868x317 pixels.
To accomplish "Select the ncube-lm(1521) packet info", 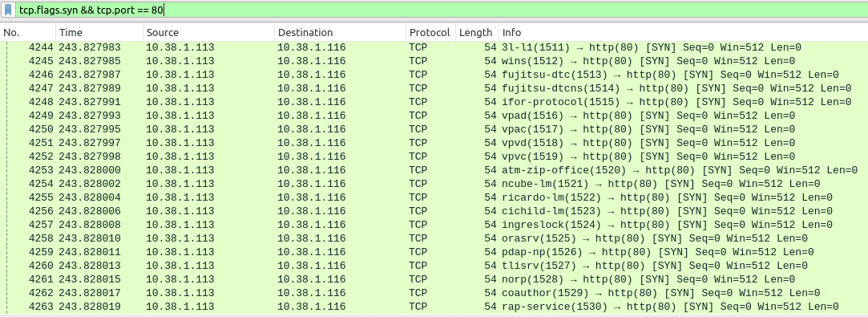I will click(x=660, y=184).
